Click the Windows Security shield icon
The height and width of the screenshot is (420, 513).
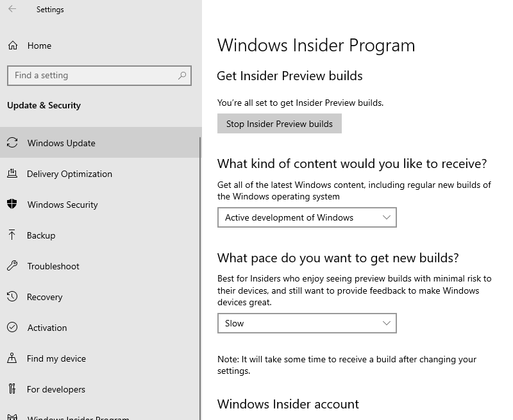tap(12, 204)
